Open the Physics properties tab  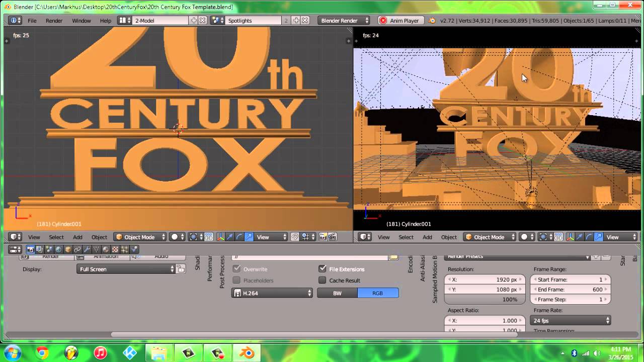pos(134,249)
